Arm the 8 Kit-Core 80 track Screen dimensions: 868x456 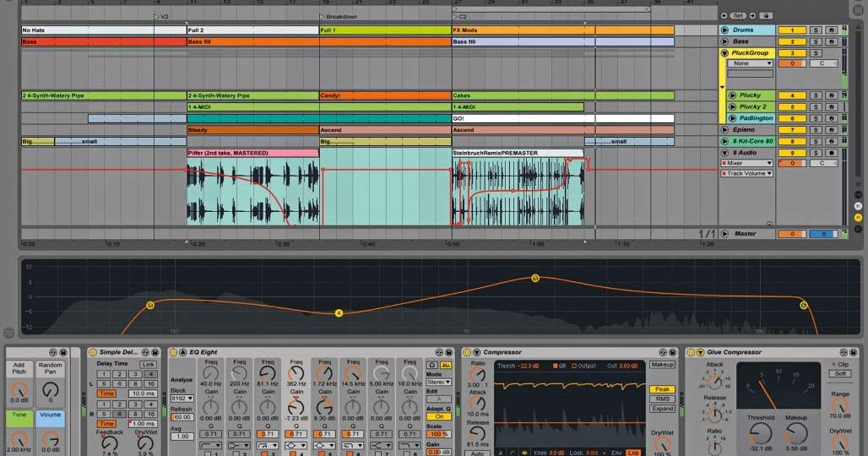click(x=831, y=141)
